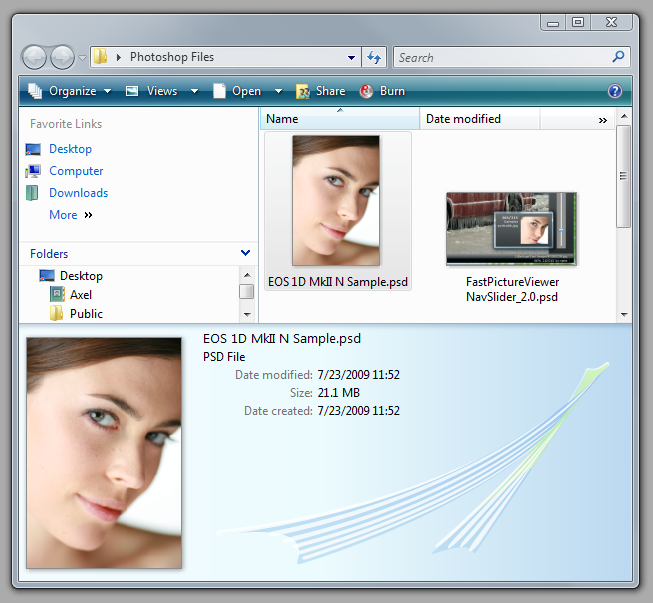Click the Forward navigation arrow button

tap(62, 57)
